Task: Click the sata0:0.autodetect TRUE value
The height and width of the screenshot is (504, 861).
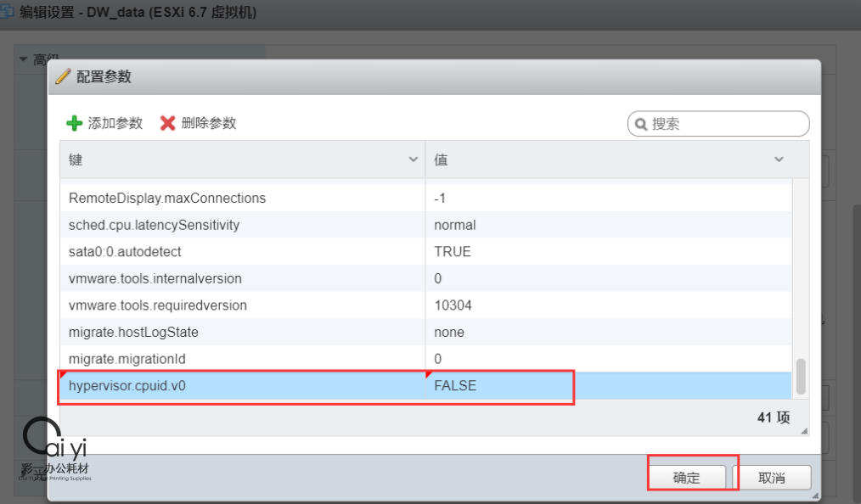Action: (x=453, y=252)
